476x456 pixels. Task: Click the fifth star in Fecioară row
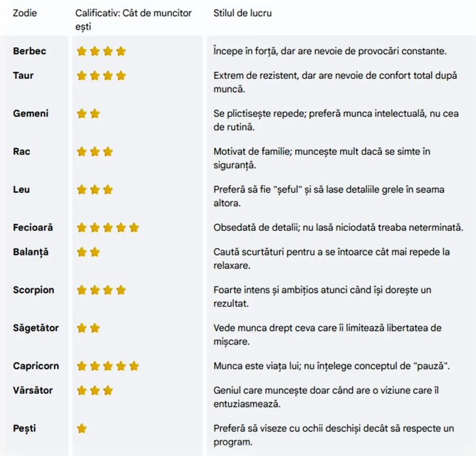134,228
